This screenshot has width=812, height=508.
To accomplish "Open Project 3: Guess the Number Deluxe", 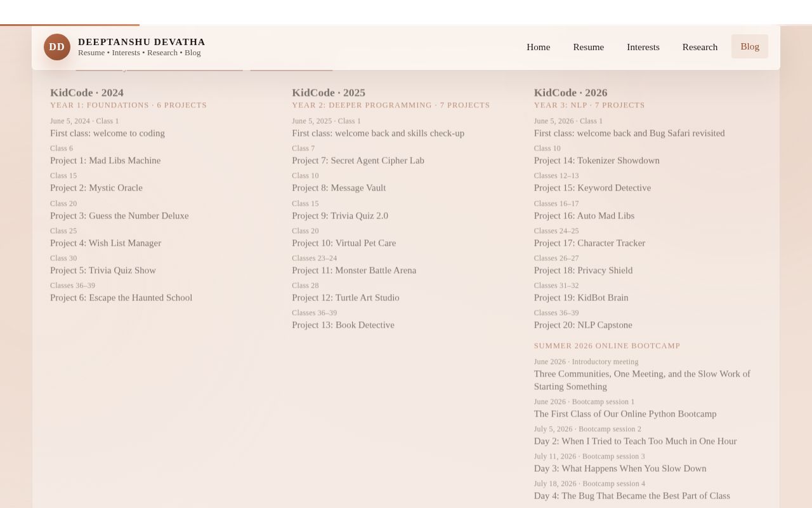I will [x=119, y=216].
